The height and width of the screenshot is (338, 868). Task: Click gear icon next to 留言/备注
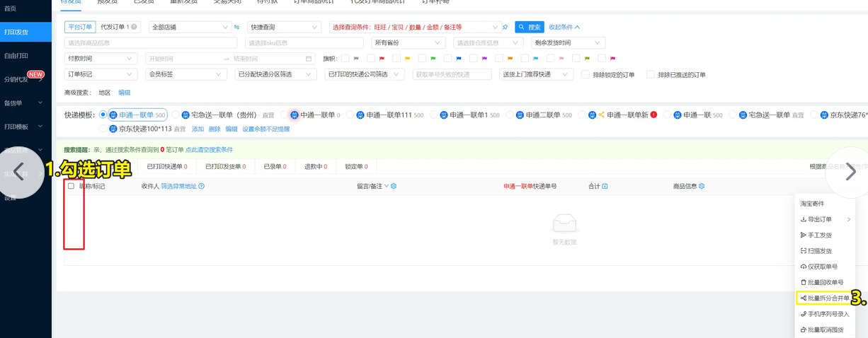[394, 186]
